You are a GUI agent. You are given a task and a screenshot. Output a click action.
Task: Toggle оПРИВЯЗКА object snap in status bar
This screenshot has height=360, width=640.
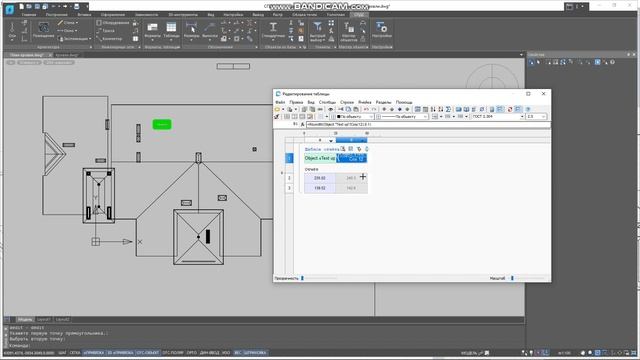click(94, 353)
